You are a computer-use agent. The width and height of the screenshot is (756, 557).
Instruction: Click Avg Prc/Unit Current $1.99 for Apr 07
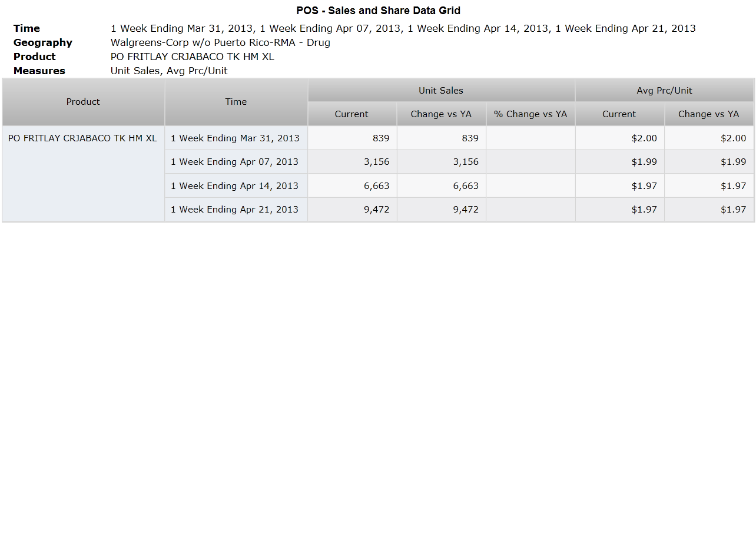(x=620, y=162)
